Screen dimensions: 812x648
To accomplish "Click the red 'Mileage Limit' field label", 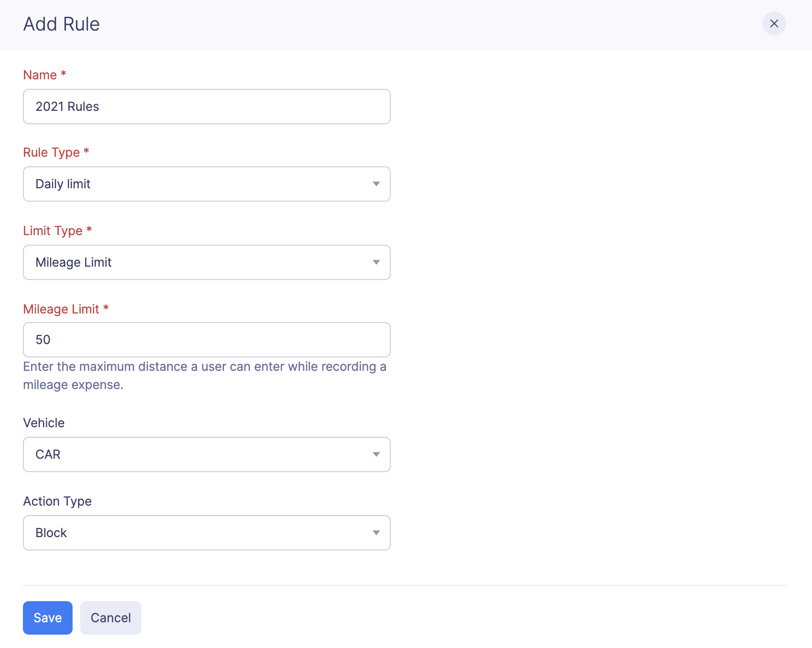I will point(61,309).
